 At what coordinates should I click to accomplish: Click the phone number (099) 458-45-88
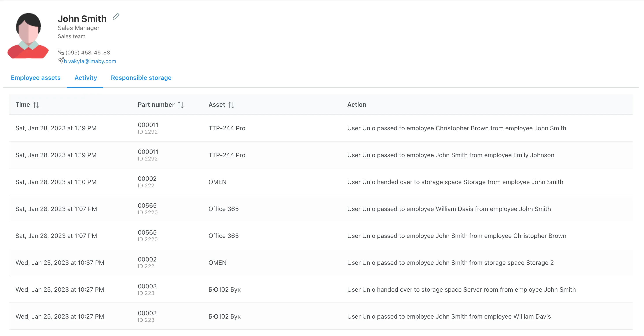87,52
